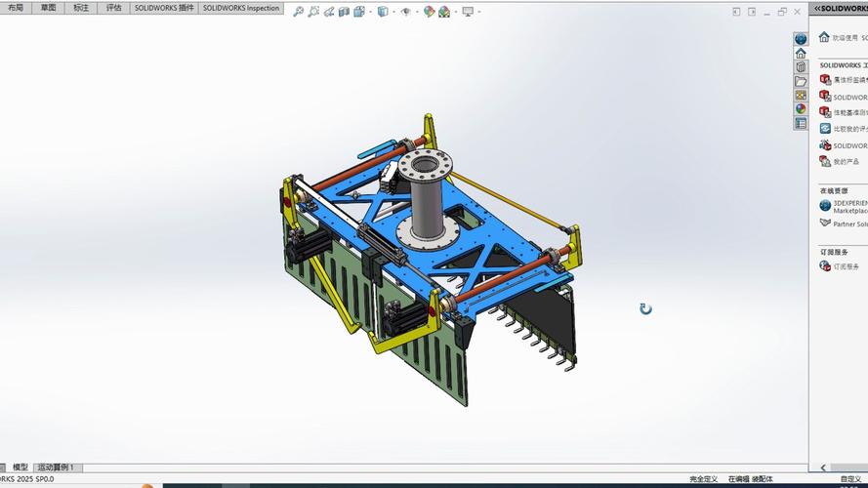The height and width of the screenshot is (488, 868).
Task: Click the Hide/Show Items eye icon
Action: coord(406,11)
